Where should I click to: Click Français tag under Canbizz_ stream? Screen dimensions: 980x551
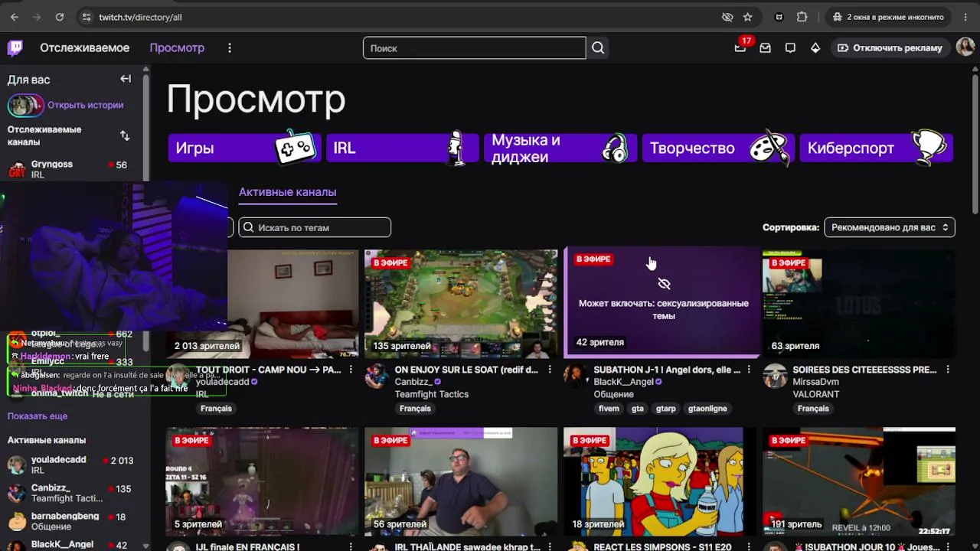(415, 409)
